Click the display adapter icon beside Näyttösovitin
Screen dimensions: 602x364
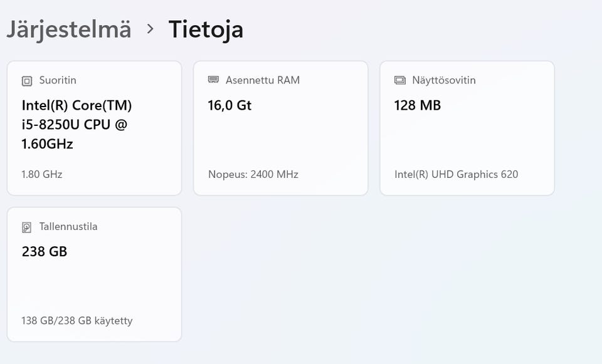(399, 80)
